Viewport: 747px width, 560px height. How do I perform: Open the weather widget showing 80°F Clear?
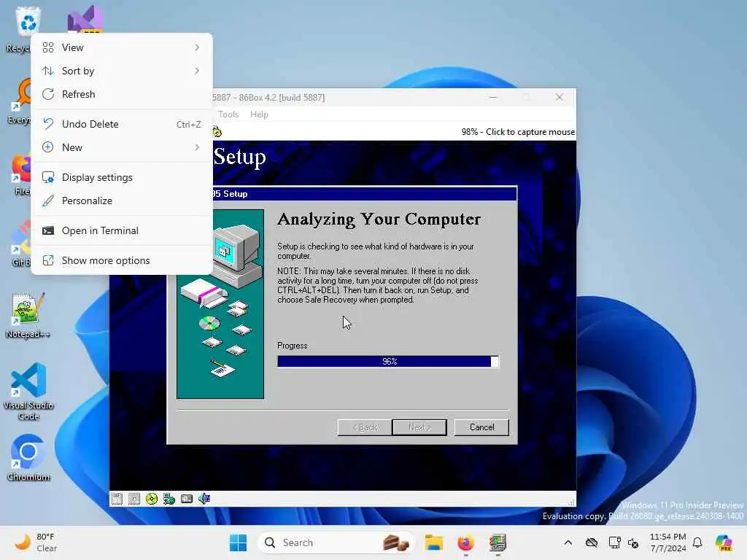click(x=36, y=542)
